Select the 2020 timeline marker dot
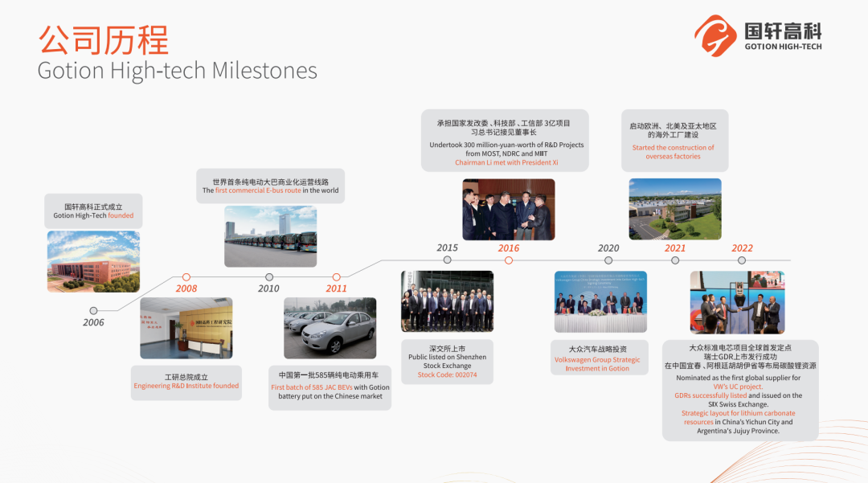 click(x=608, y=260)
